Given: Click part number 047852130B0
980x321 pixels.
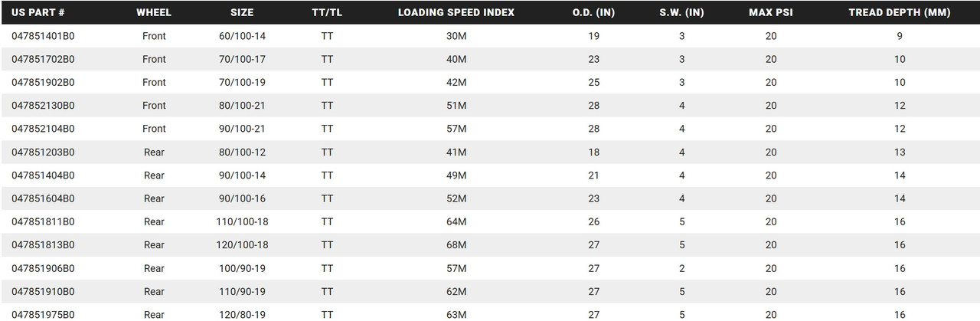Looking at the screenshot, I should (43, 106).
